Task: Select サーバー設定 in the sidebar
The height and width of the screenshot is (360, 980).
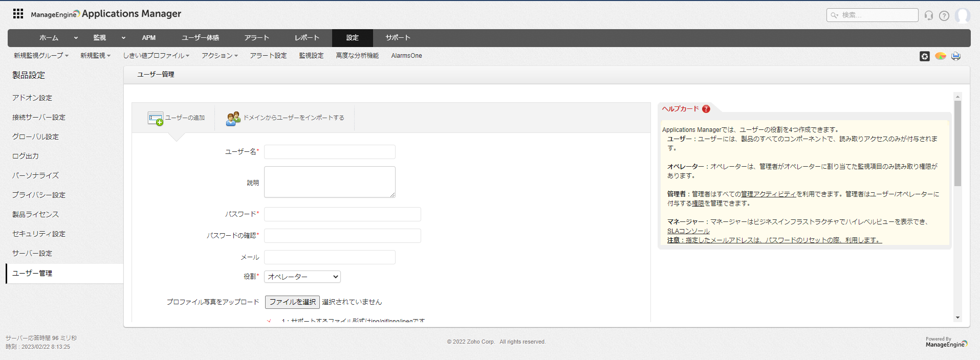Action: 32,253
